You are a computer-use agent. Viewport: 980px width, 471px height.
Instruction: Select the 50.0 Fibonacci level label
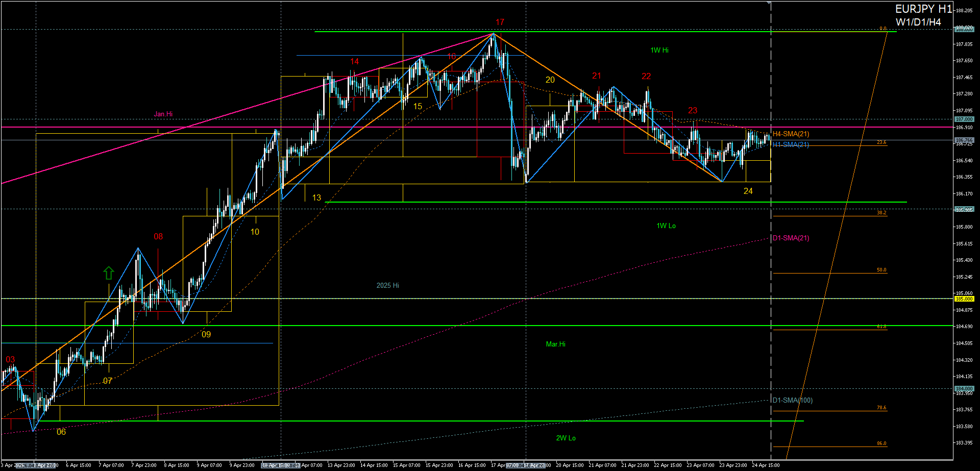tap(881, 270)
